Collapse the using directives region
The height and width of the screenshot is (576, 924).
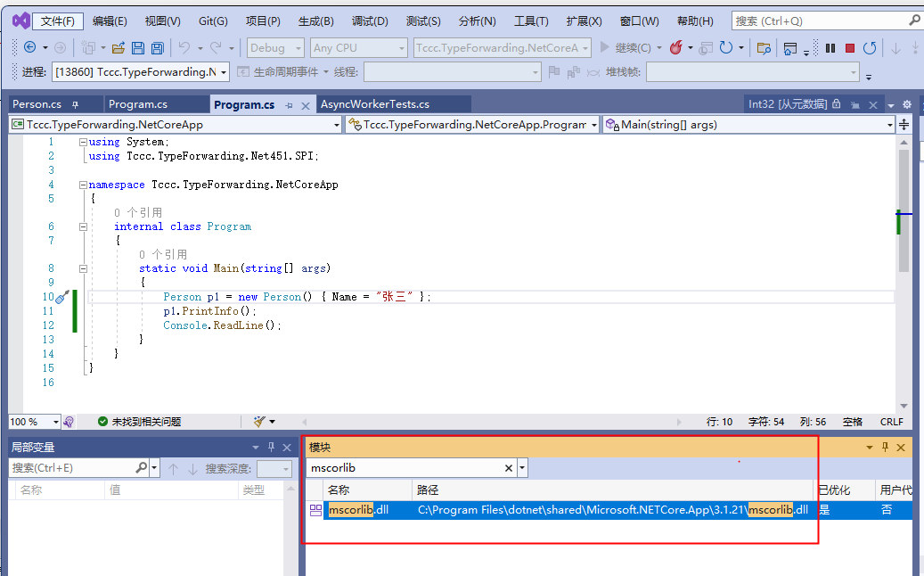[83, 142]
